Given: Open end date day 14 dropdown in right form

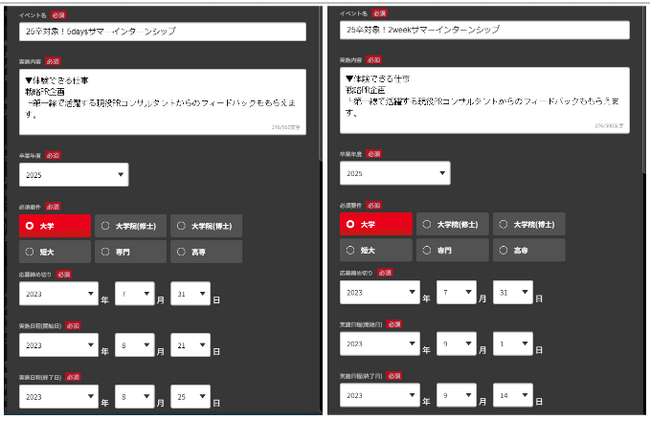Looking at the screenshot, I should click(513, 395).
